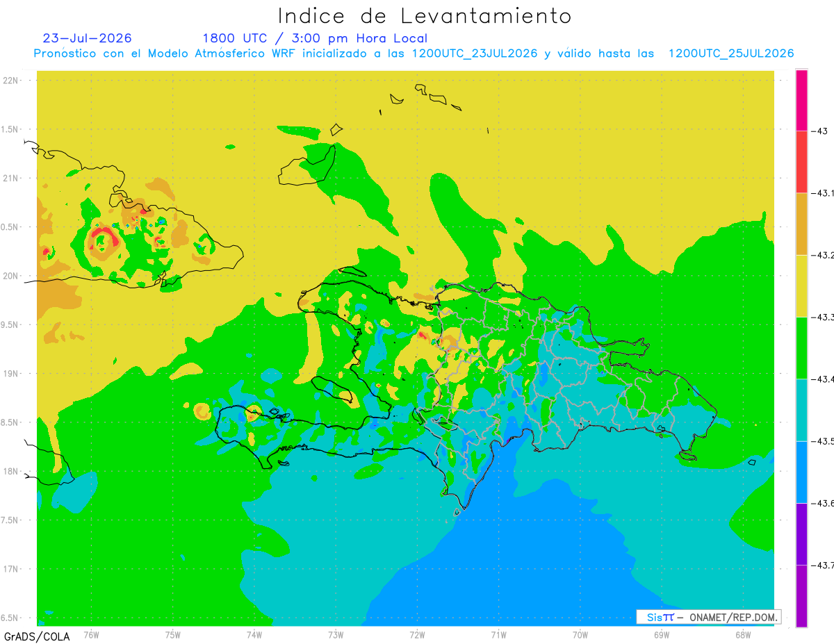This screenshot has height=644, width=834.
Task: Click the "Pronóstico con el Modelo Atmósferico WRF" line
Action: 414,53
